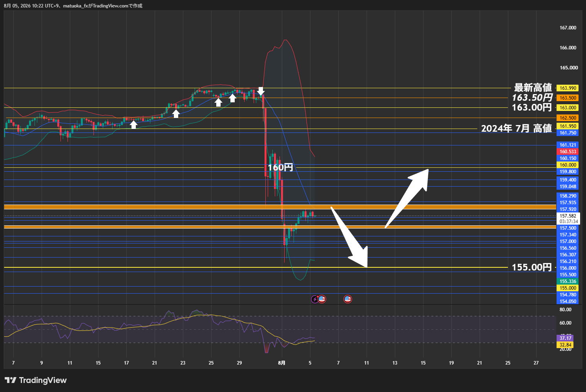Select the 161.121 price label
This screenshot has width=586, height=392.
point(568,145)
